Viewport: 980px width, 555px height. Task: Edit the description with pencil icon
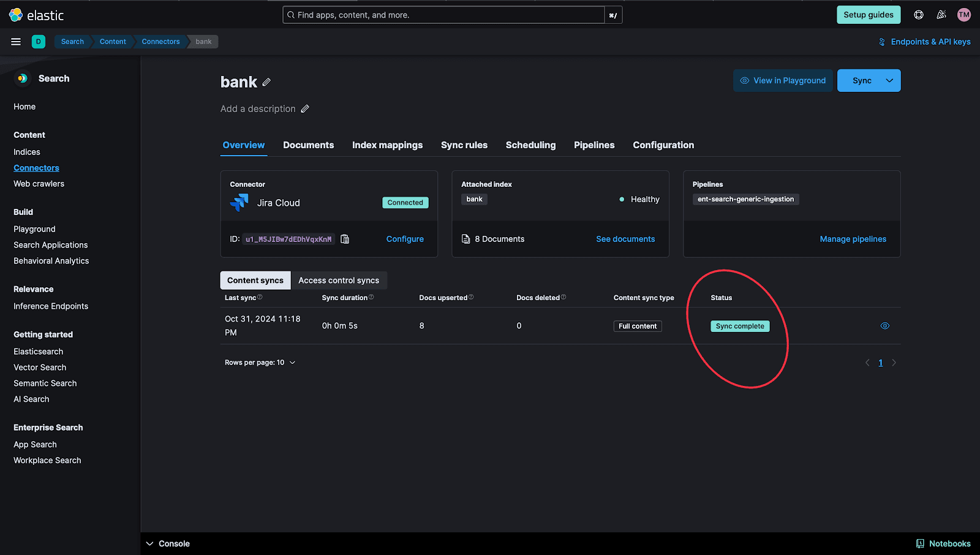(306, 108)
